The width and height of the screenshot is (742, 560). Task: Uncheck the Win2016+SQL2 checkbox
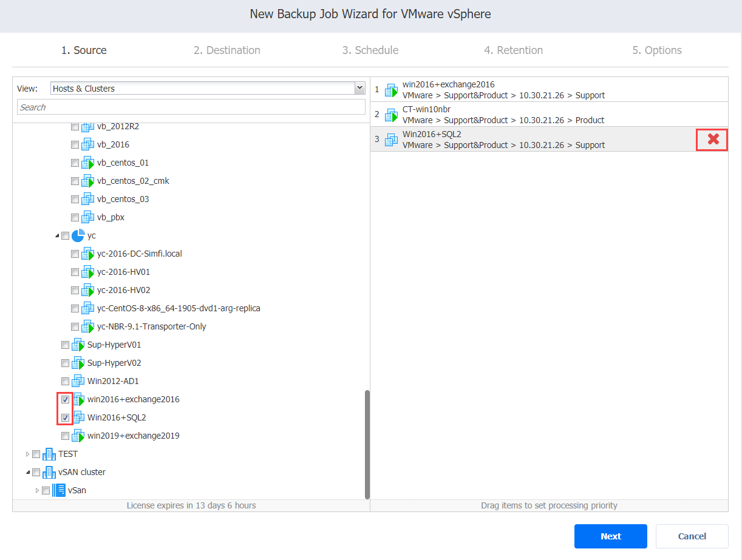click(x=65, y=417)
